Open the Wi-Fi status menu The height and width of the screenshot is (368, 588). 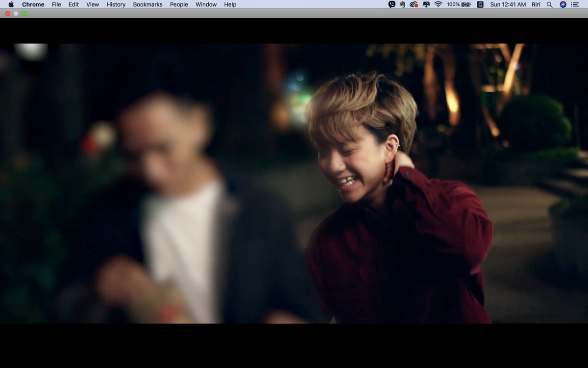(x=438, y=4)
